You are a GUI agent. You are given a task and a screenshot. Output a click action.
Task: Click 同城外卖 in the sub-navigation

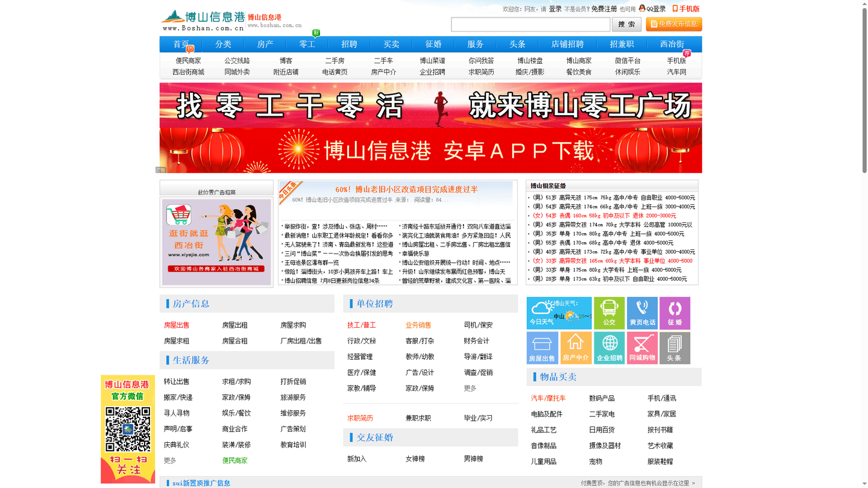pos(237,72)
